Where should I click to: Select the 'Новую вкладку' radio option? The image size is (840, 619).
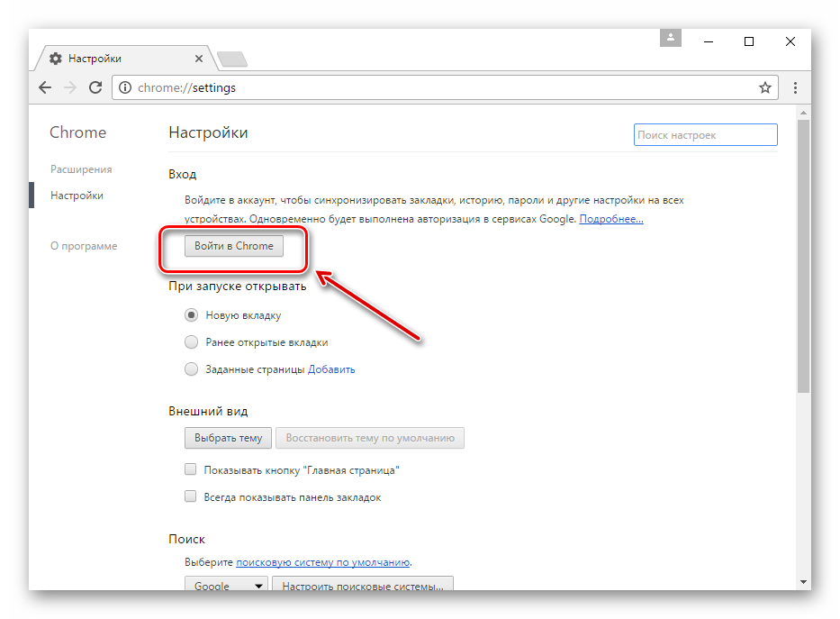[191, 315]
